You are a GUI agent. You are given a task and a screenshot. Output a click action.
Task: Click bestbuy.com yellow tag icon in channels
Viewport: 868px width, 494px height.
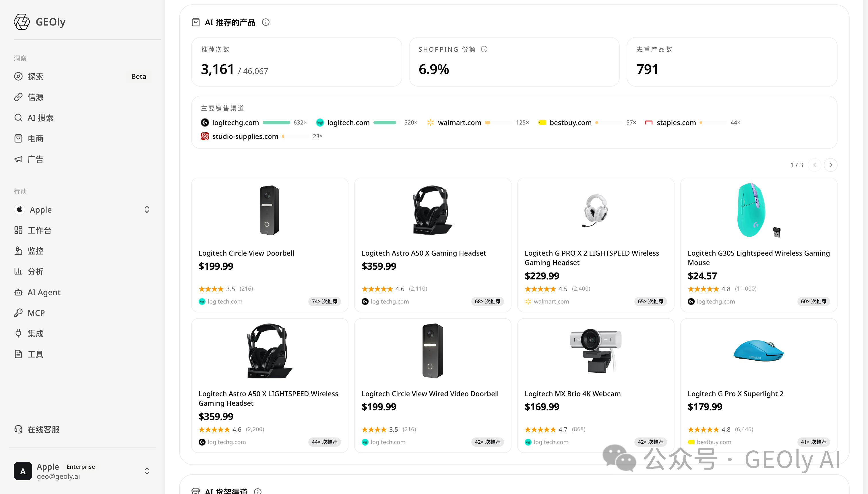pyautogui.click(x=542, y=122)
